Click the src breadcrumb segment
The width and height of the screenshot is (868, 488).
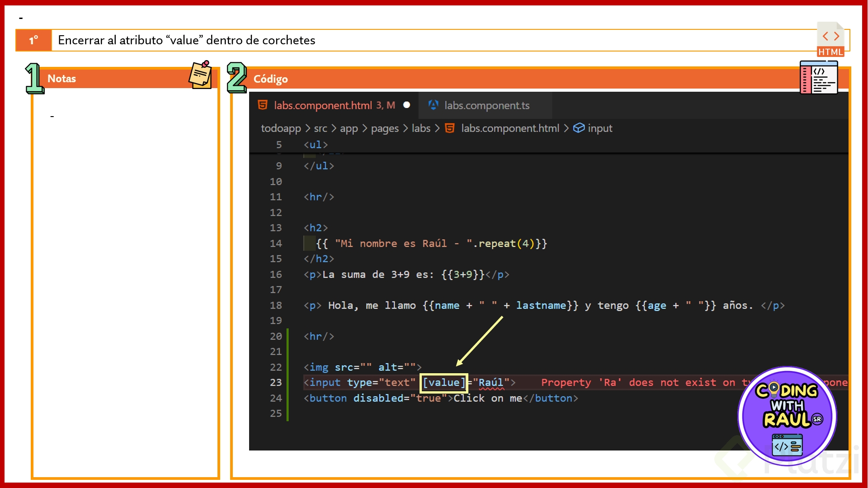(x=320, y=128)
